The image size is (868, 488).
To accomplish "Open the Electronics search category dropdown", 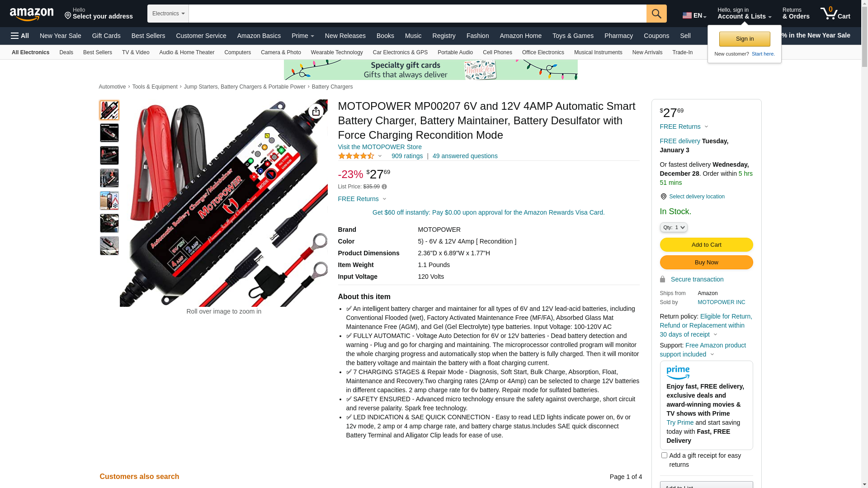I will (x=168, y=14).
